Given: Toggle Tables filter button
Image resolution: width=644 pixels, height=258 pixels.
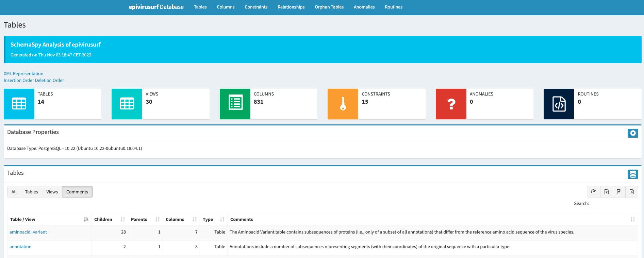Looking at the screenshot, I should click(x=31, y=192).
